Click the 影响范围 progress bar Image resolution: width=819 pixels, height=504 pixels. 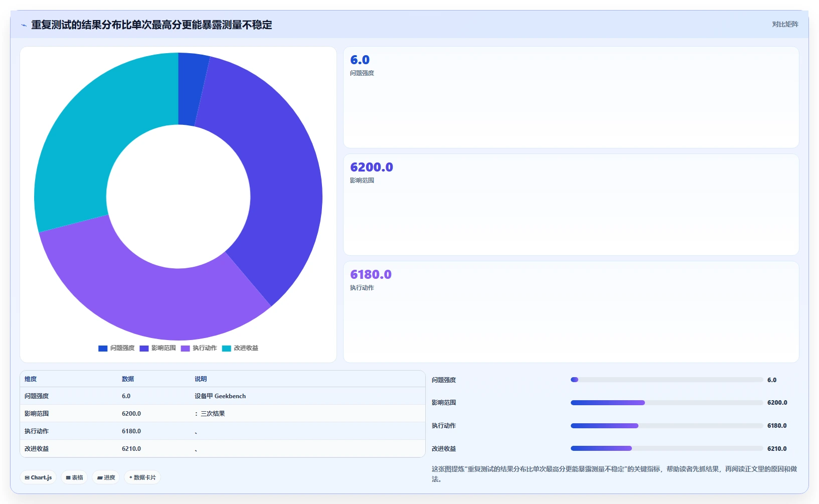667,403
